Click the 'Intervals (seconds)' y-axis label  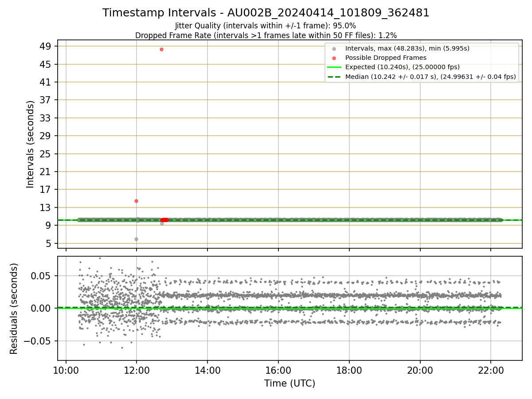(30, 144)
